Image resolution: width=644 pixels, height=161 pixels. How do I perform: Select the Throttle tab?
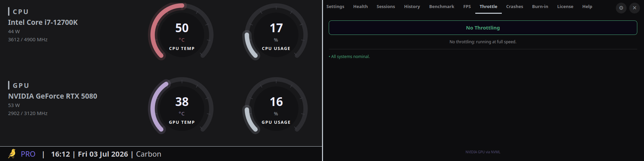click(x=488, y=7)
